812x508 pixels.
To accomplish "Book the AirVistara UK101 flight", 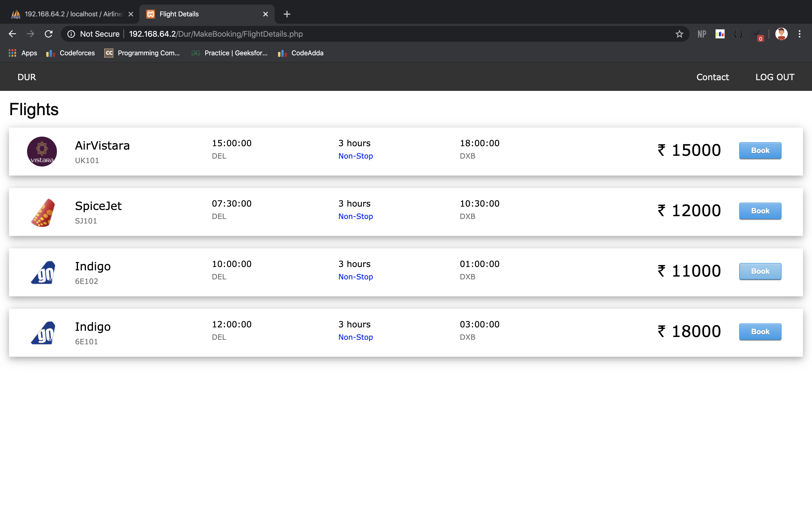I will pyautogui.click(x=760, y=150).
